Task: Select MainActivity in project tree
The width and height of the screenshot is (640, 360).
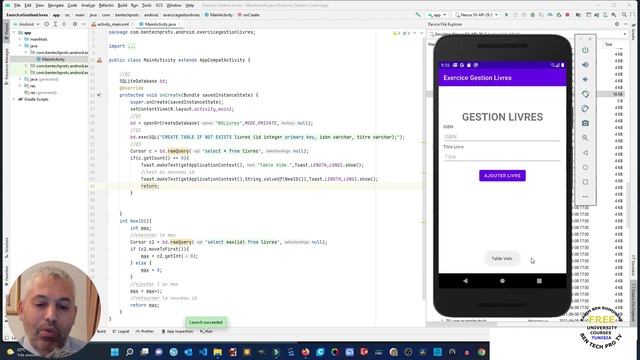Action: pyautogui.click(x=53, y=59)
